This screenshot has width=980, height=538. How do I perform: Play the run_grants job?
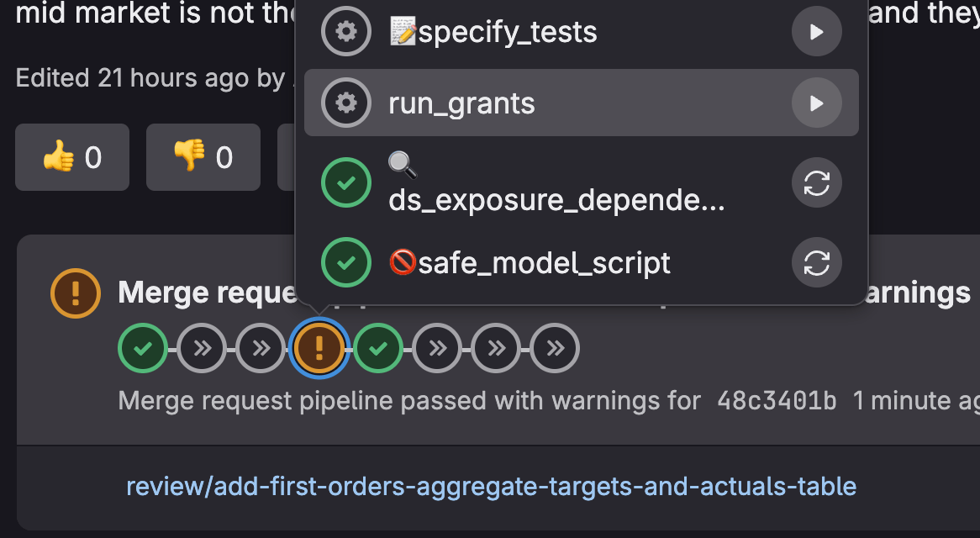coord(816,103)
